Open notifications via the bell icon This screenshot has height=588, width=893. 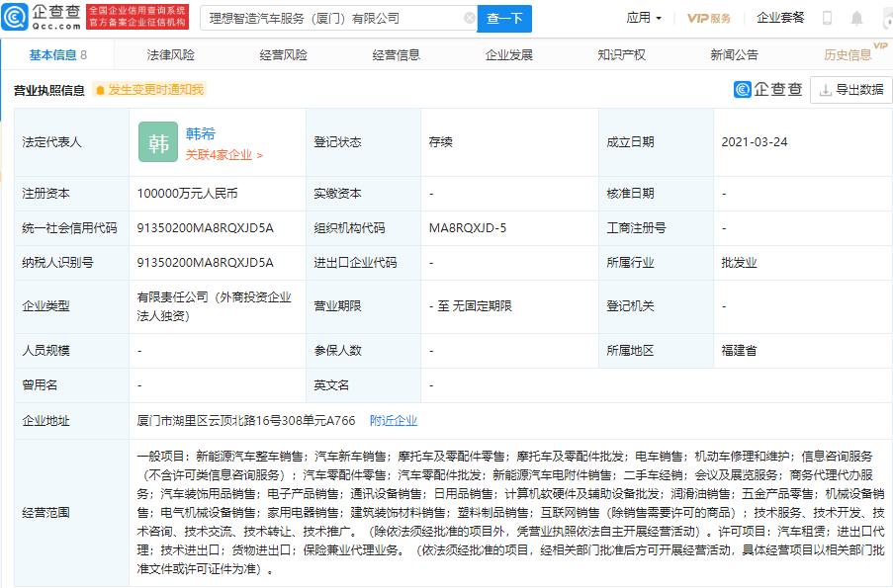tap(856, 18)
